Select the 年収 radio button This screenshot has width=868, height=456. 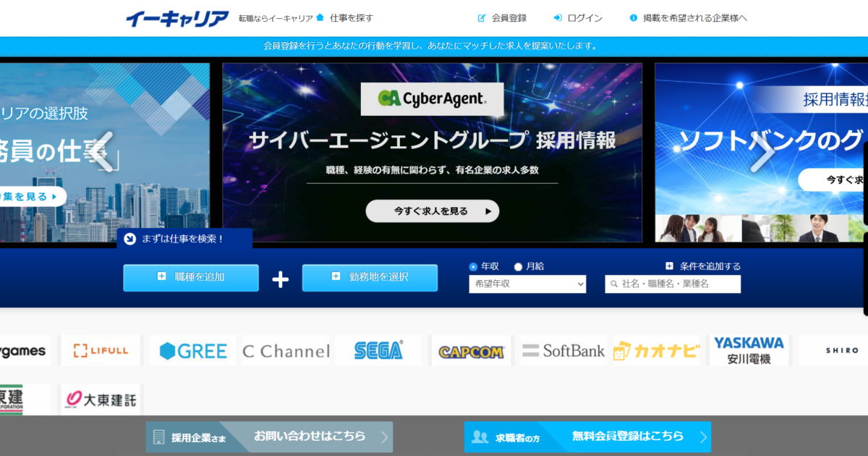474,266
